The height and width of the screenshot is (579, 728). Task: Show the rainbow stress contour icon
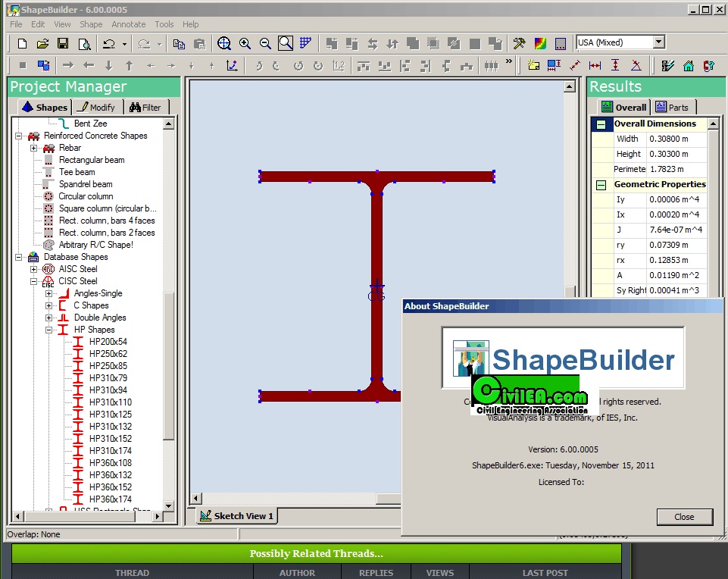tap(540, 44)
